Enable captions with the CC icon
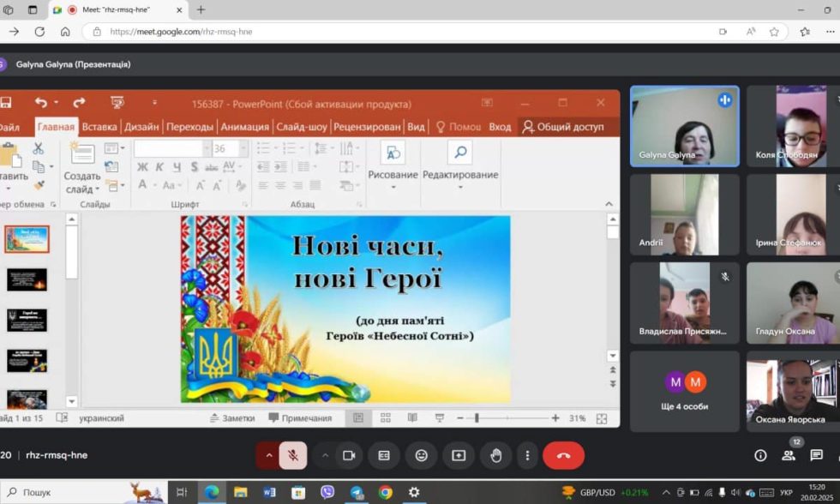This screenshot has width=840, height=504. (382, 457)
